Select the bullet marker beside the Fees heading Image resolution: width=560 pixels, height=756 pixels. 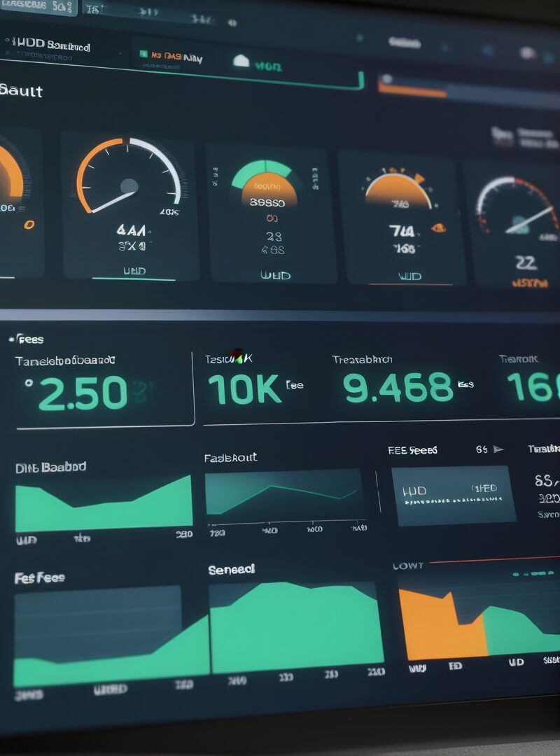coord(11,339)
